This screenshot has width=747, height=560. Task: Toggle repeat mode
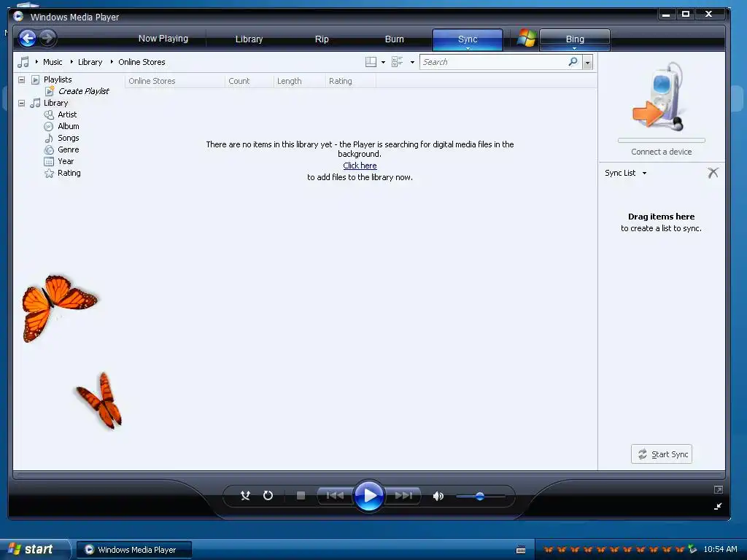click(x=268, y=496)
